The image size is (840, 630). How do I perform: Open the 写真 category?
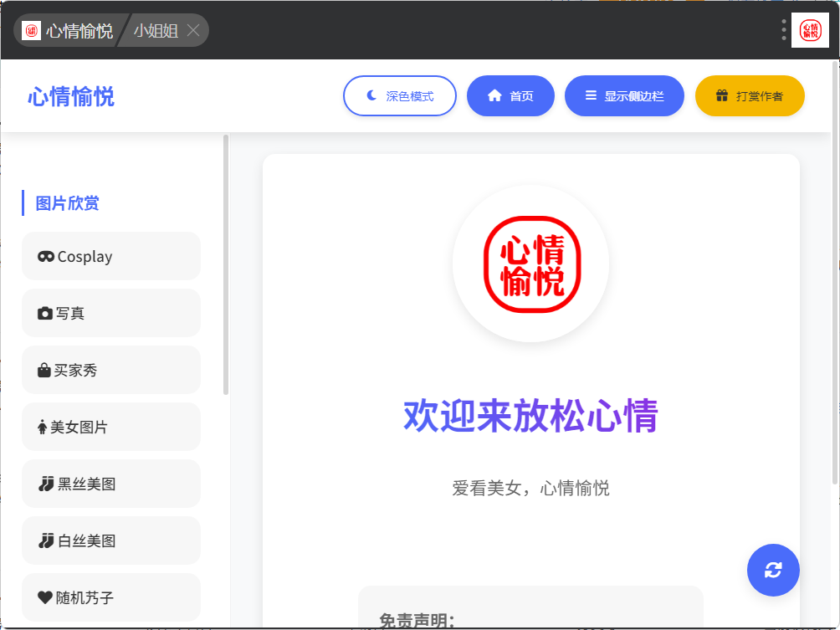click(111, 313)
